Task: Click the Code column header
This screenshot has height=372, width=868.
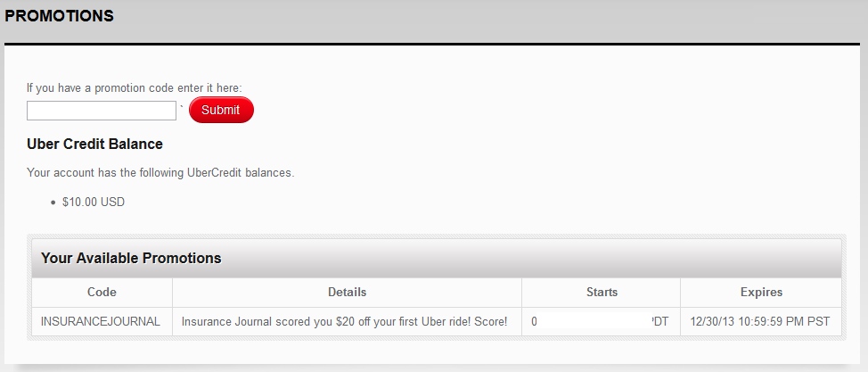Action: coord(102,292)
